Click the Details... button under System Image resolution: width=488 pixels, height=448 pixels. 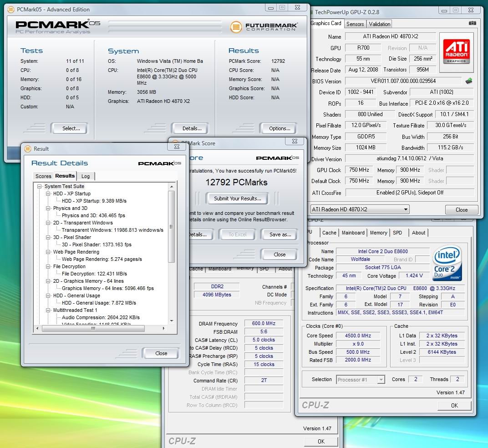[x=189, y=128]
